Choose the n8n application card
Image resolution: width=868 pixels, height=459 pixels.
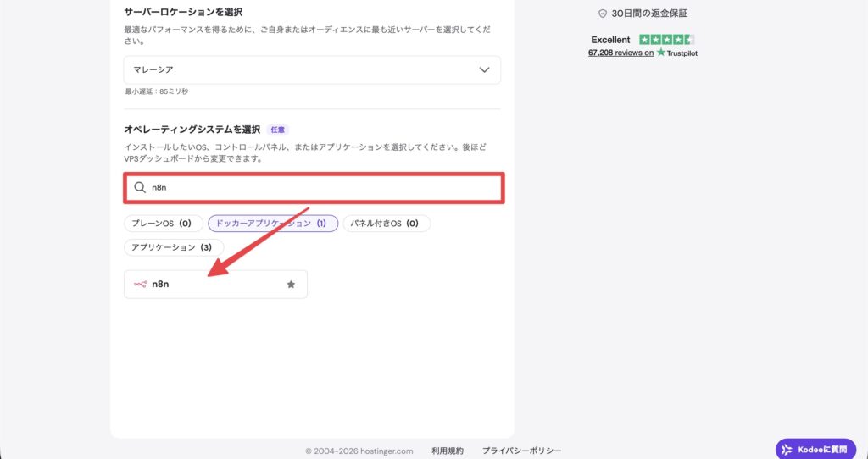[215, 285]
